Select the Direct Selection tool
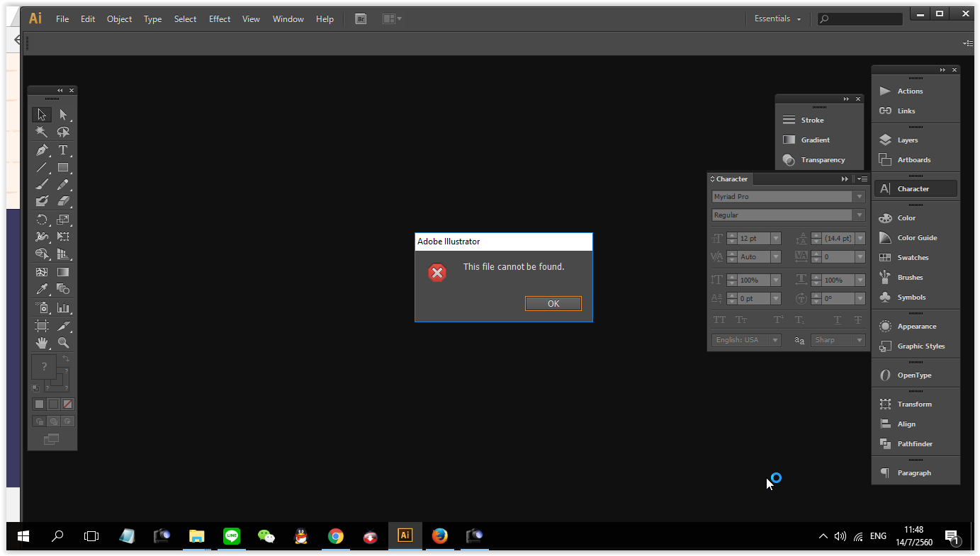 coord(63,115)
